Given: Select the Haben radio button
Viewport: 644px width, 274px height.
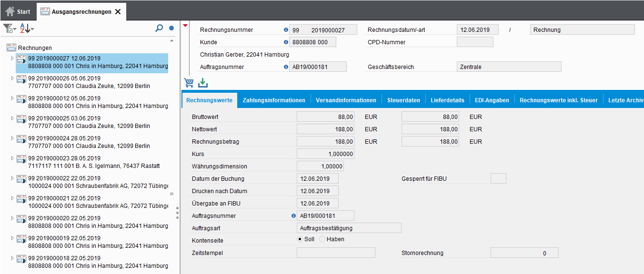Looking at the screenshot, I should click(x=322, y=239).
